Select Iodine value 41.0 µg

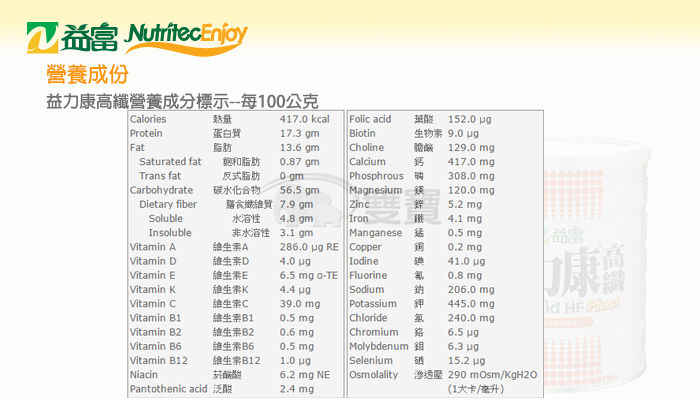[467, 261]
